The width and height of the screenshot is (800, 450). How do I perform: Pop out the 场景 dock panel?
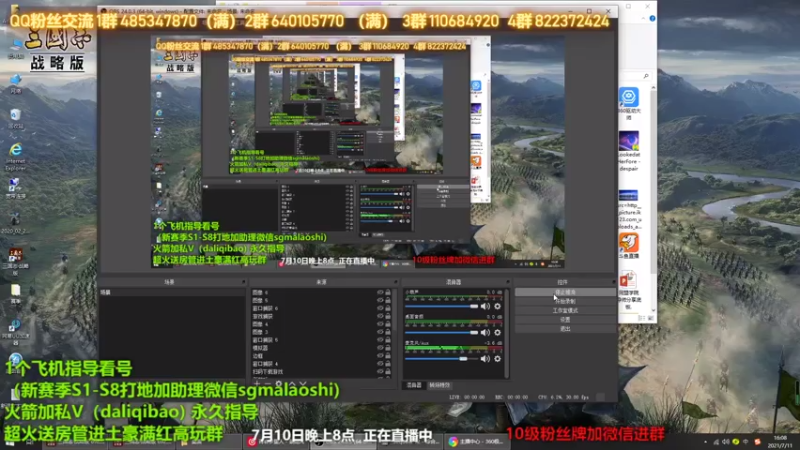click(x=243, y=282)
